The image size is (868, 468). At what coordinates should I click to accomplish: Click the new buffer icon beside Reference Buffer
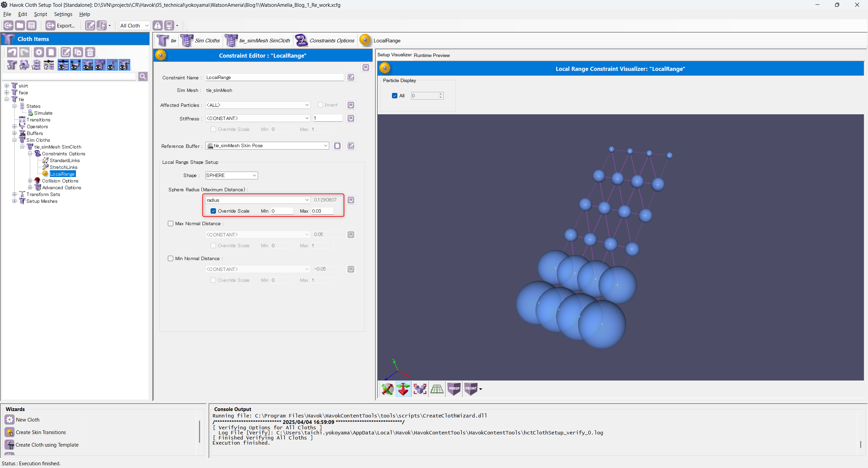pos(337,146)
